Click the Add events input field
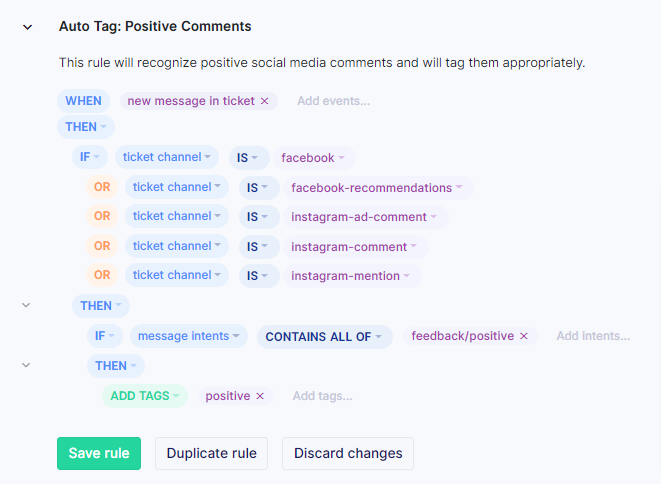Image resolution: width=661 pixels, height=484 pixels. click(333, 101)
